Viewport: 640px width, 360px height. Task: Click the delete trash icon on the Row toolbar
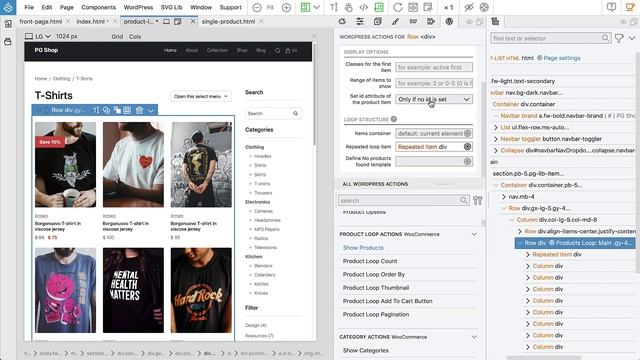point(139,110)
